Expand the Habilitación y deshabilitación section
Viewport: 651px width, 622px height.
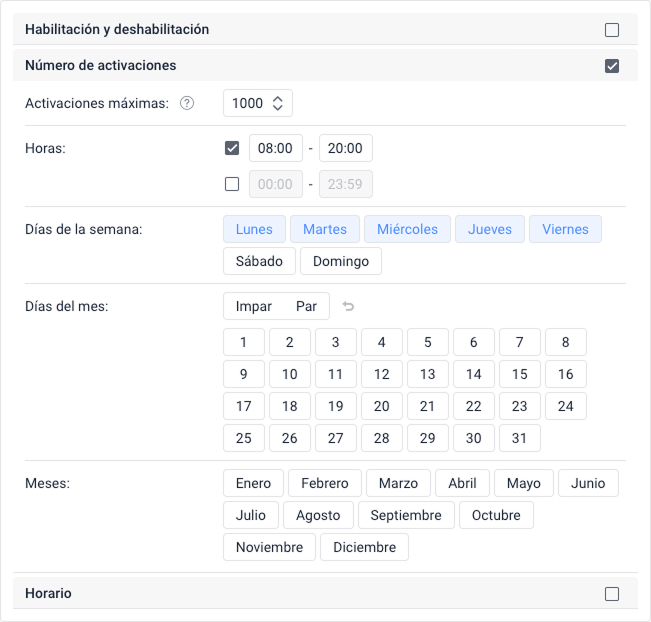pyautogui.click(x=117, y=30)
